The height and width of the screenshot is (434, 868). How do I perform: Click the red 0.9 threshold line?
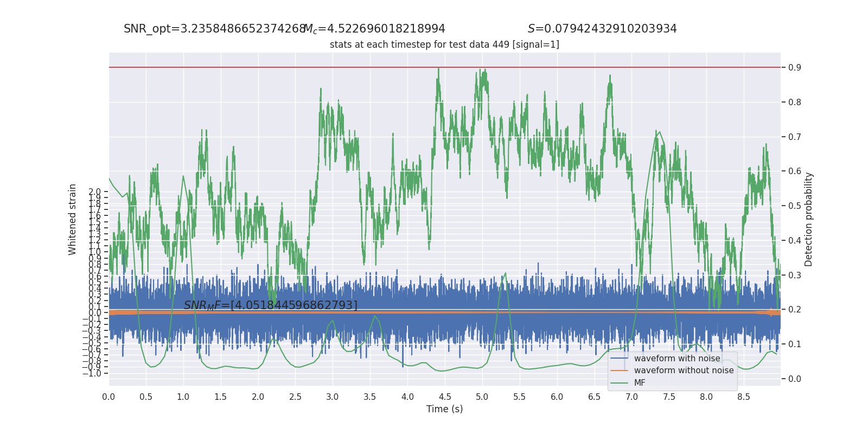444,67
